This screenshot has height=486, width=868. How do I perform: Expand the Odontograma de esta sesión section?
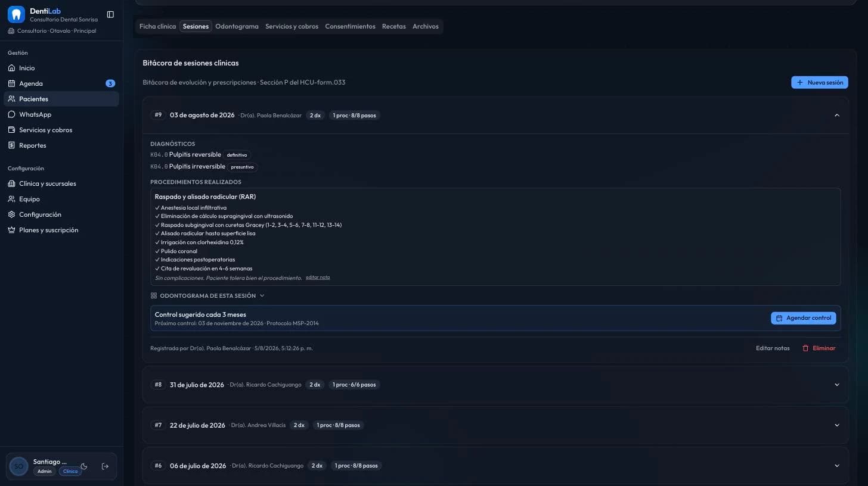pyautogui.click(x=207, y=296)
